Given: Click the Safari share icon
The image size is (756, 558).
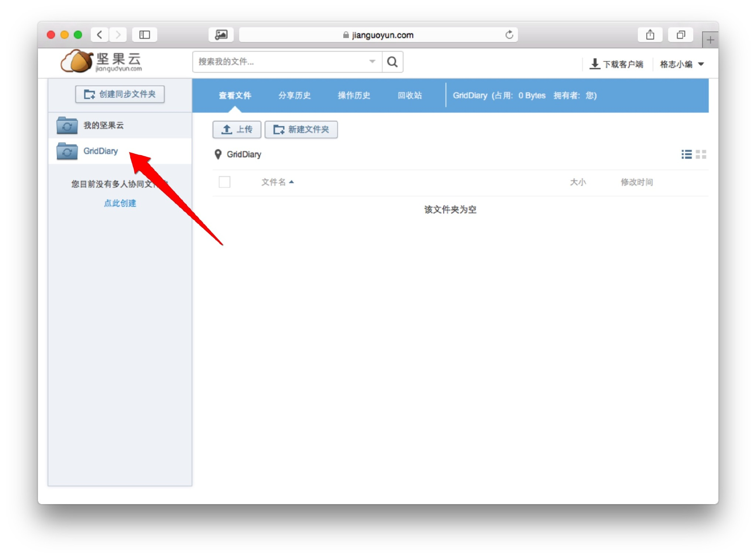Looking at the screenshot, I should point(650,35).
